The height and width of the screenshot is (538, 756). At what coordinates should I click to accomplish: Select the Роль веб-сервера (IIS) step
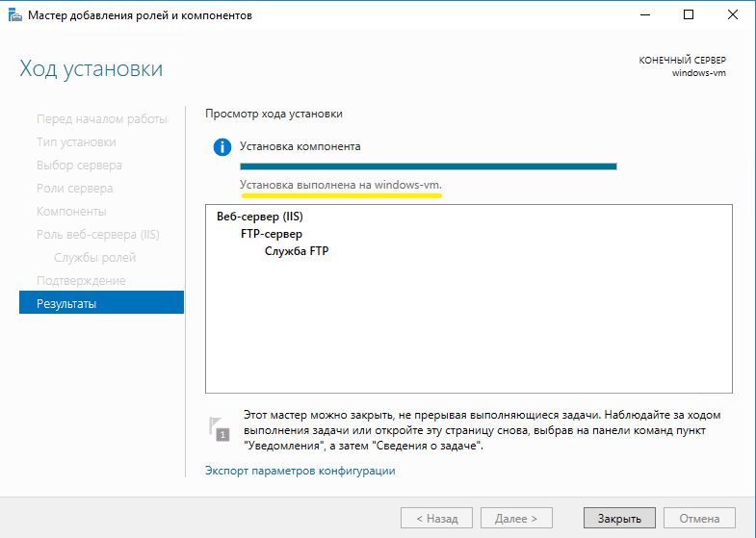click(x=98, y=235)
